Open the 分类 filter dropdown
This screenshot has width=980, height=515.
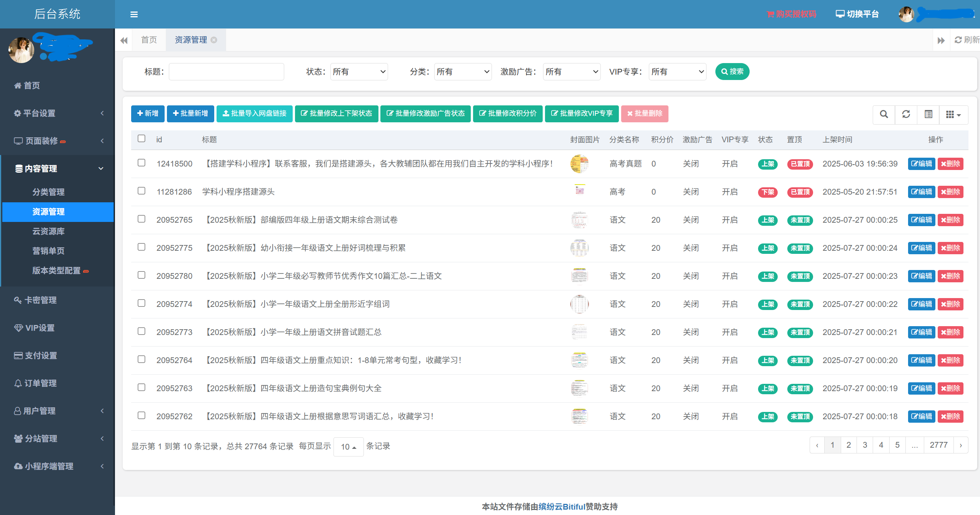point(463,72)
